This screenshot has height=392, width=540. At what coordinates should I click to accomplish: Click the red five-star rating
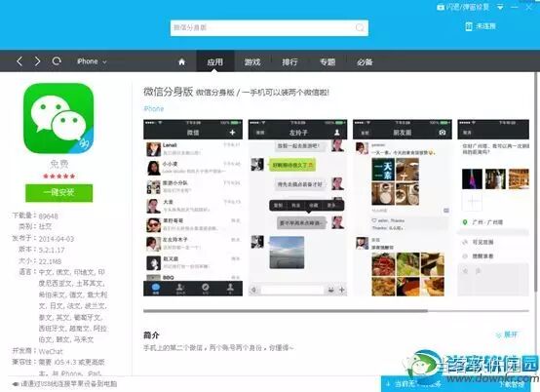coord(58,176)
